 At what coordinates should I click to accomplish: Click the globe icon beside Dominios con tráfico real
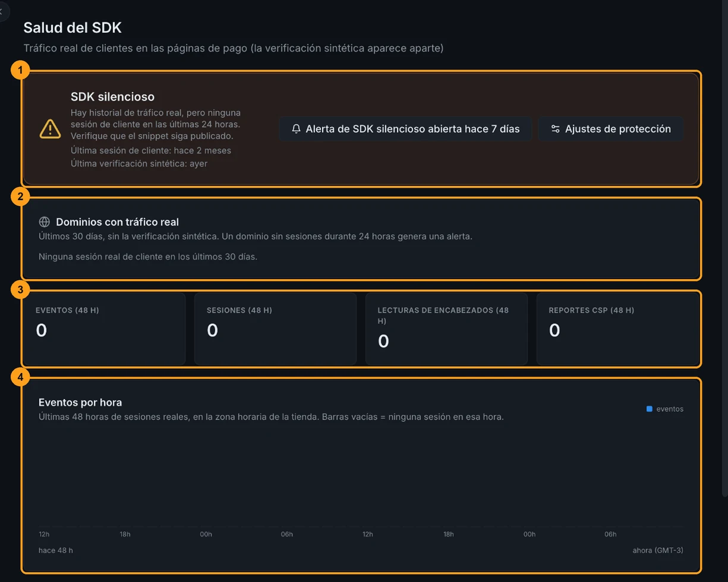coord(44,222)
